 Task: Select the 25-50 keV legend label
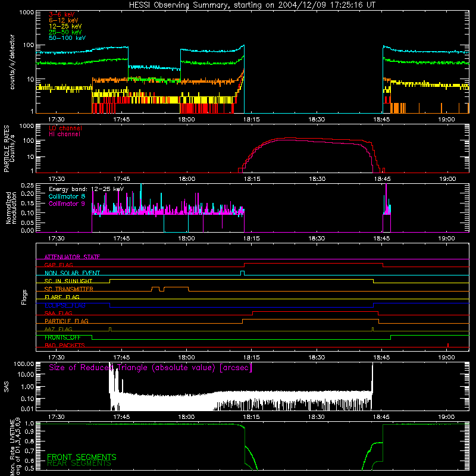coord(65,32)
